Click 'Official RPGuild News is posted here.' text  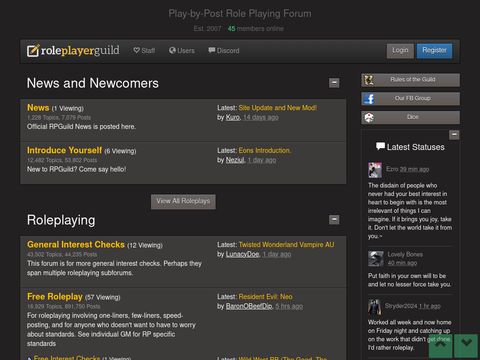[x=81, y=126]
